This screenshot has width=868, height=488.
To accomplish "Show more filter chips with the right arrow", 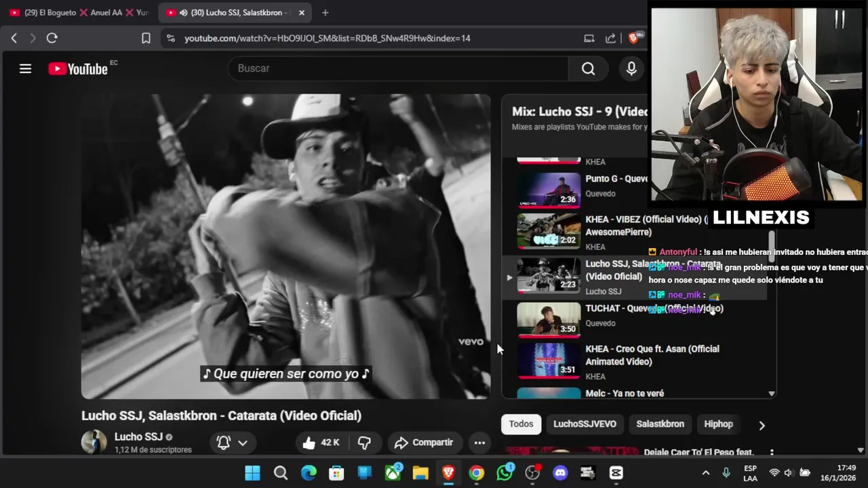I will [762, 425].
